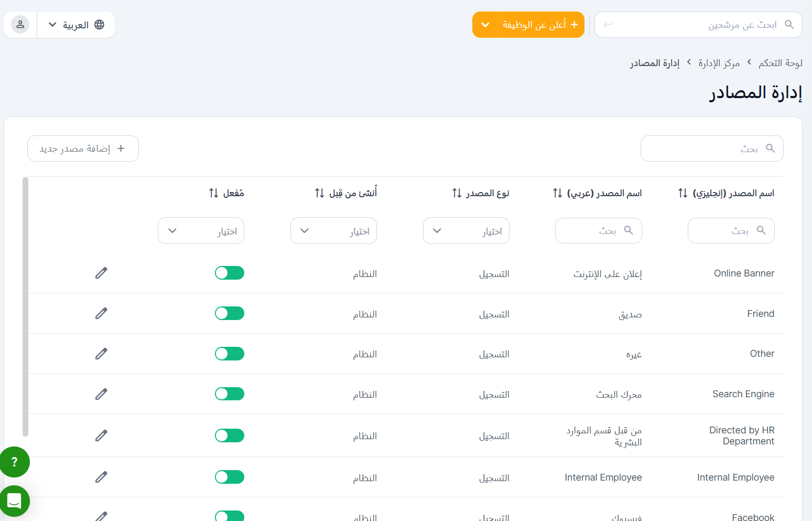Disable the Online Banner activation toggle

tap(230, 273)
